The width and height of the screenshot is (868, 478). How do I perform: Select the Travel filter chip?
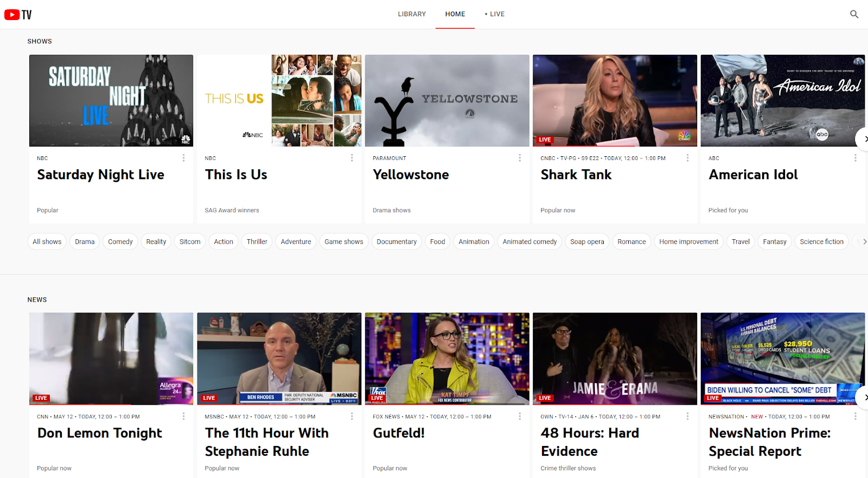click(x=741, y=241)
